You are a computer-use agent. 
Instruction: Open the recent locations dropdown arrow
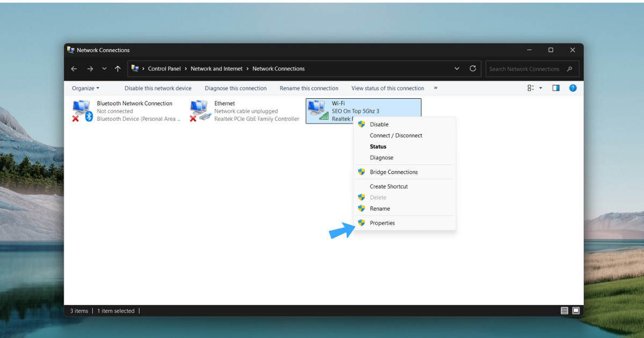click(x=104, y=69)
